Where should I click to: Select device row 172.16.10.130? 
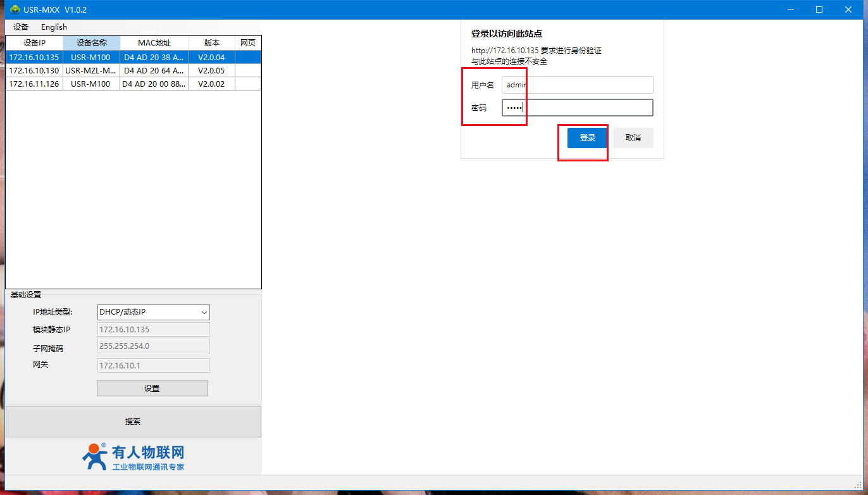[x=34, y=71]
